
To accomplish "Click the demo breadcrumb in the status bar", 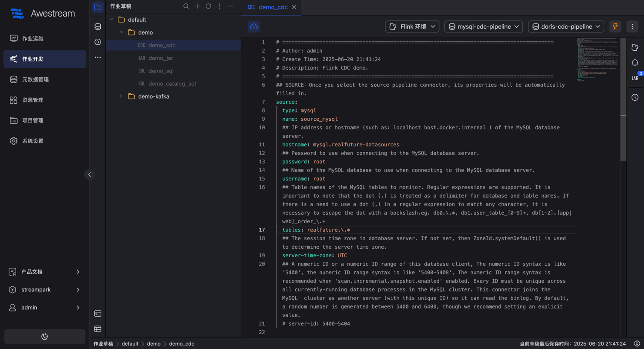I will [x=154, y=344].
